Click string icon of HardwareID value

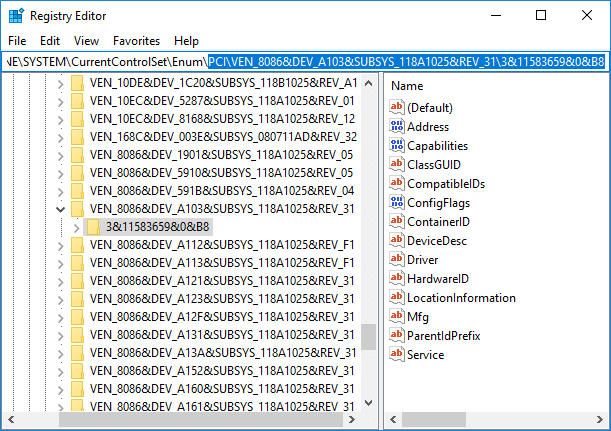(x=397, y=279)
